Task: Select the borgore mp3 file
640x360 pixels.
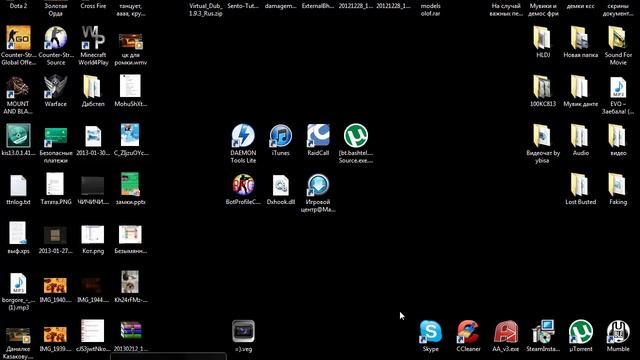Action: (x=18, y=283)
